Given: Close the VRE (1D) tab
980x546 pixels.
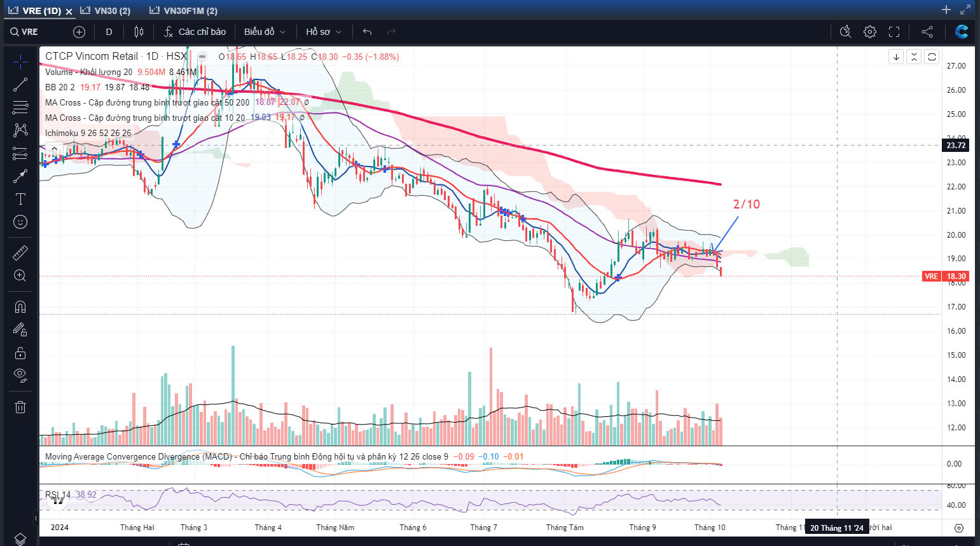Looking at the screenshot, I should (x=69, y=11).
